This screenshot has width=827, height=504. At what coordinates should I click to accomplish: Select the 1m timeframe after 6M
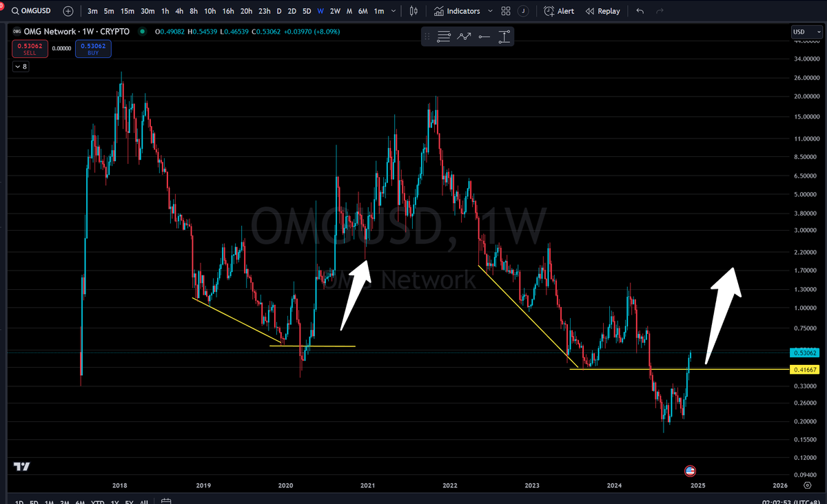click(x=378, y=11)
